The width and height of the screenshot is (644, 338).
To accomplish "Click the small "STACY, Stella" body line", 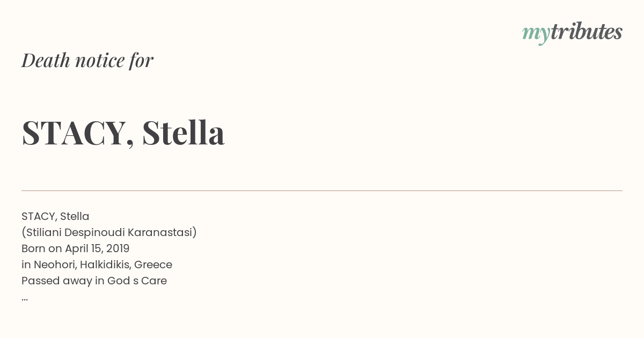I will point(55,216).
